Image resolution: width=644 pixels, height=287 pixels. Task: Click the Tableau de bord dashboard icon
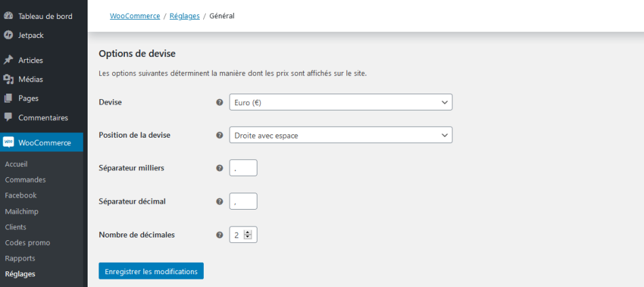coord(8,16)
